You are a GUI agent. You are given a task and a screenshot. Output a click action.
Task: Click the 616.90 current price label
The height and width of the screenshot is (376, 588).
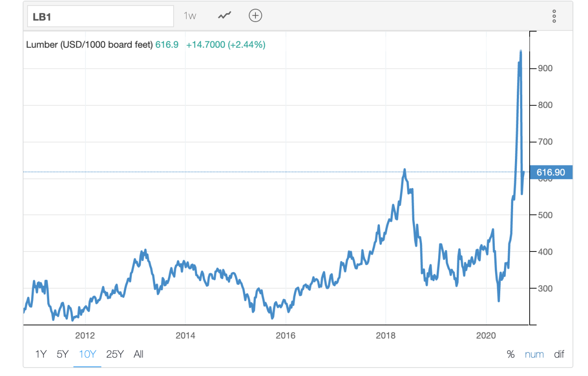click(551, 172)
